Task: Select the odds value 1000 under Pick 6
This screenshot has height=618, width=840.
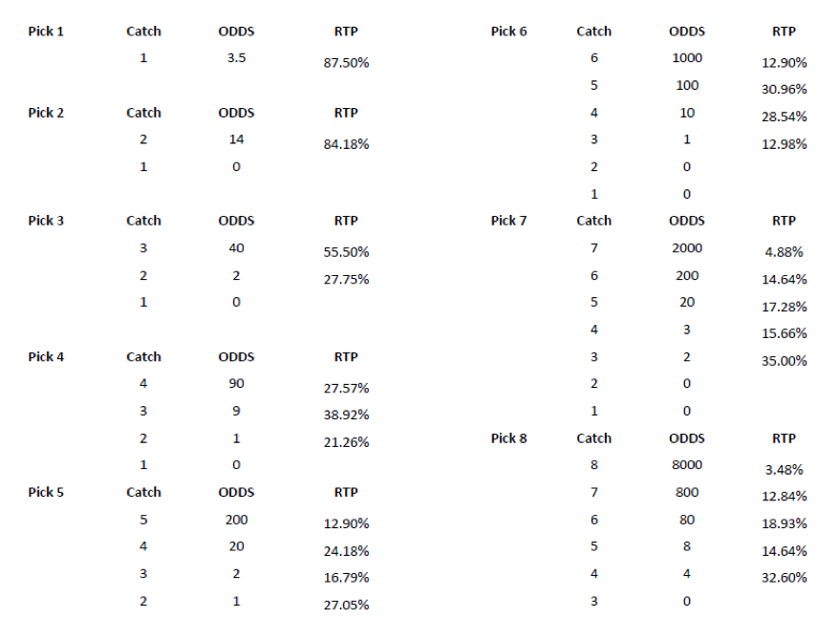Action: (687, 58)
